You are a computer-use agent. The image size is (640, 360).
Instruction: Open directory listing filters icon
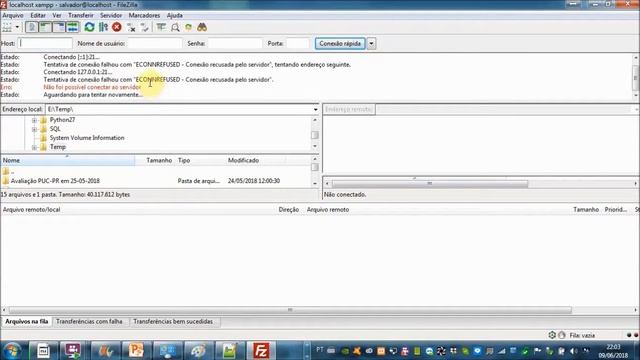161,27
